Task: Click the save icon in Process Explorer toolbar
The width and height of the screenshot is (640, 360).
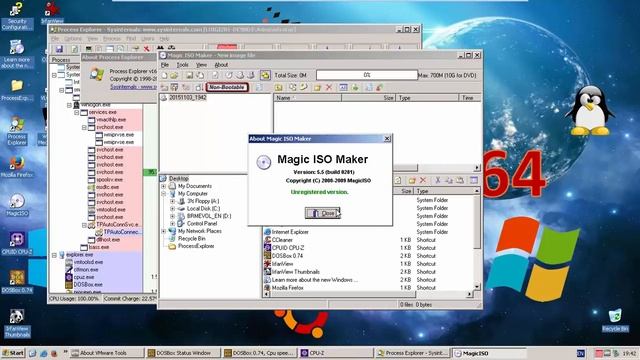Action: [x=59, y=49]
